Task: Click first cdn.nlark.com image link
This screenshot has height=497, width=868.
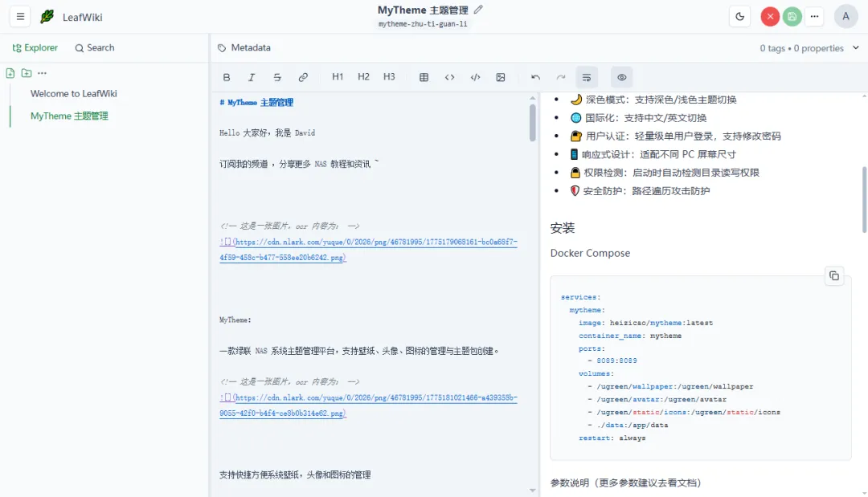Action: (x=368, y=250)
